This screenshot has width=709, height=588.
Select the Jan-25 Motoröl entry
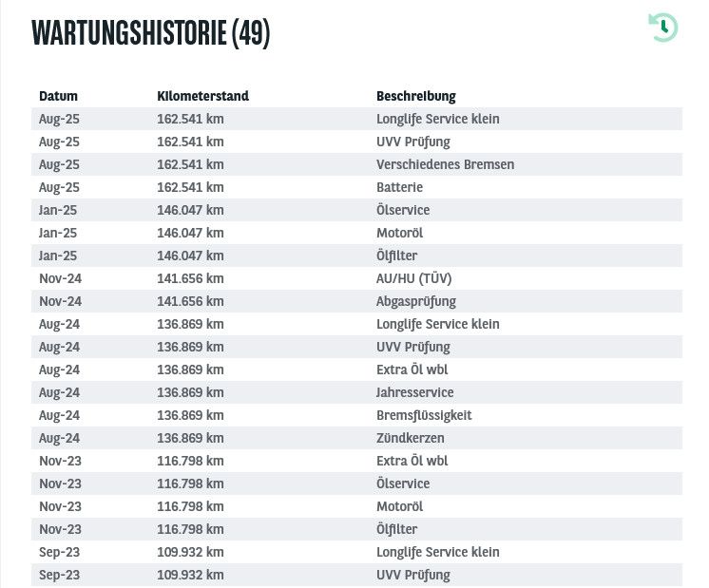(399, 233)
